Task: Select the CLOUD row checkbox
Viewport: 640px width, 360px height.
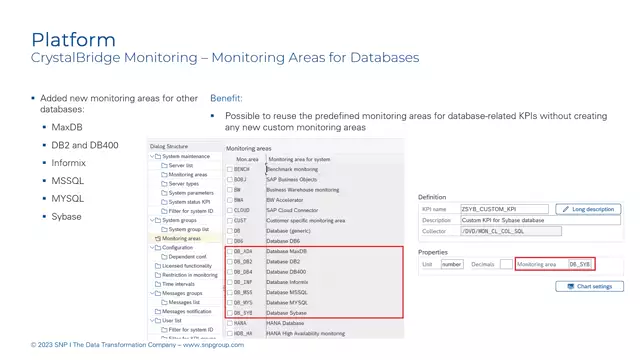Action: [x=230, y=210]
